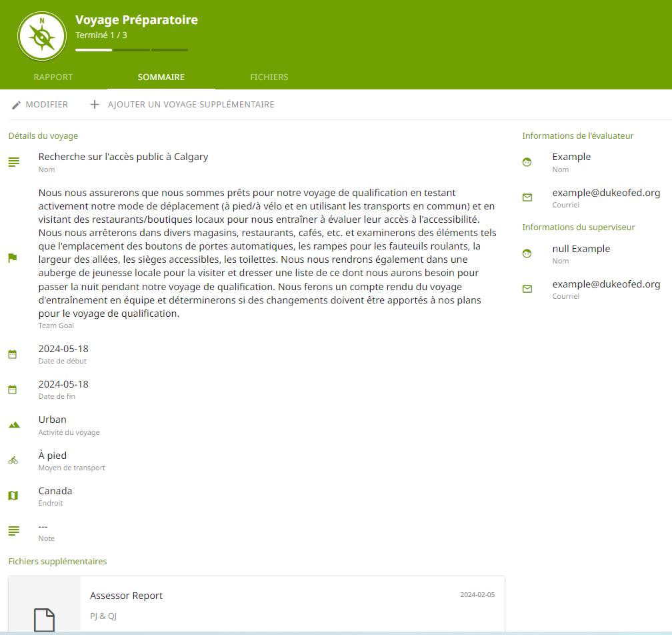This screenshot has height=635, width=672.
Task: Click the flag icon beside team goal
Action: [13, 257]
